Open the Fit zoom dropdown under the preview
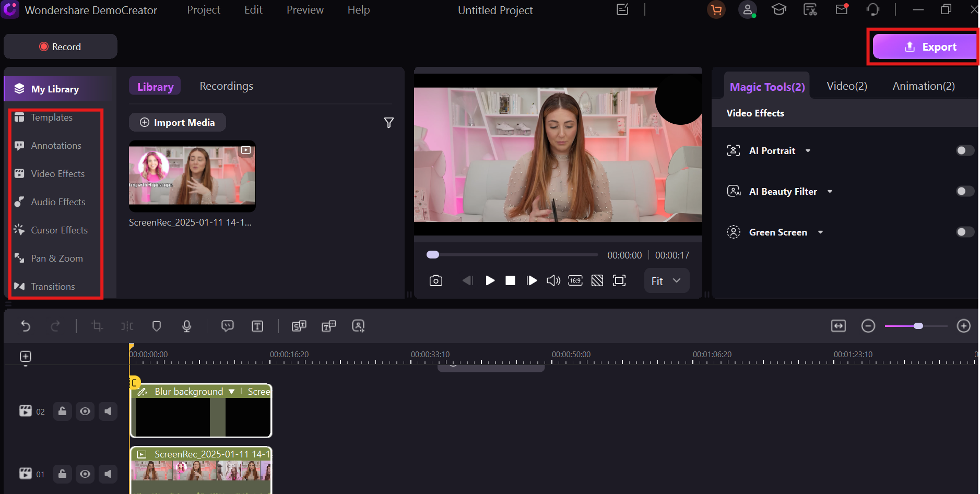Screen dimensions: 980x494 coord(666,280)
